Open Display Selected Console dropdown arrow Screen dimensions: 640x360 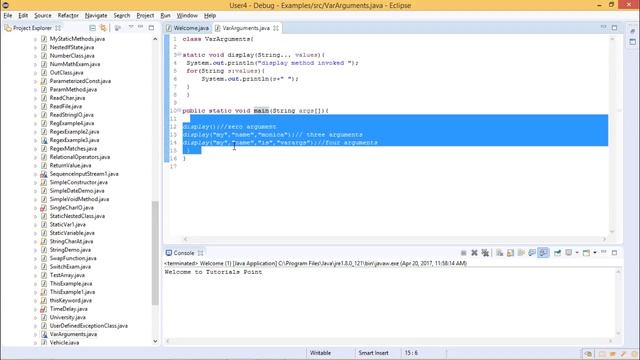pyautogui.click(x=577, y=253)
